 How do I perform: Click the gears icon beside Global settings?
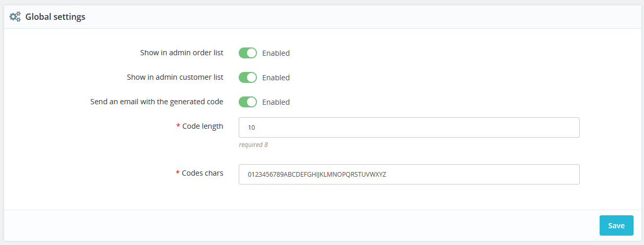(16, 17)
